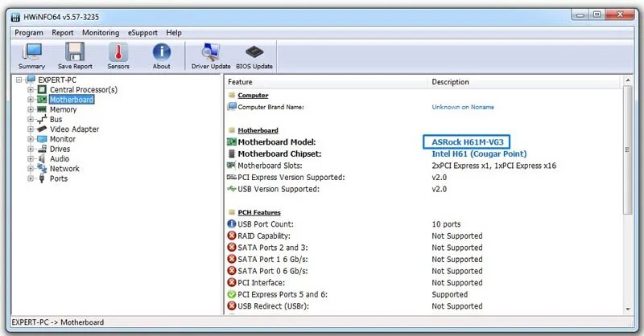Open the Sensors thermometer icon
Screen dimensions: 644x336
click(118, 51)
